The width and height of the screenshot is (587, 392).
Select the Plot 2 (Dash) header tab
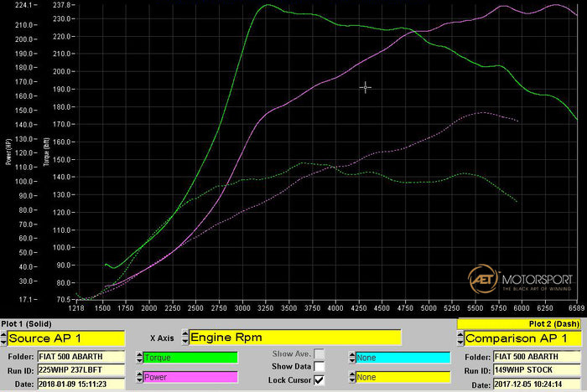point(520,323)
